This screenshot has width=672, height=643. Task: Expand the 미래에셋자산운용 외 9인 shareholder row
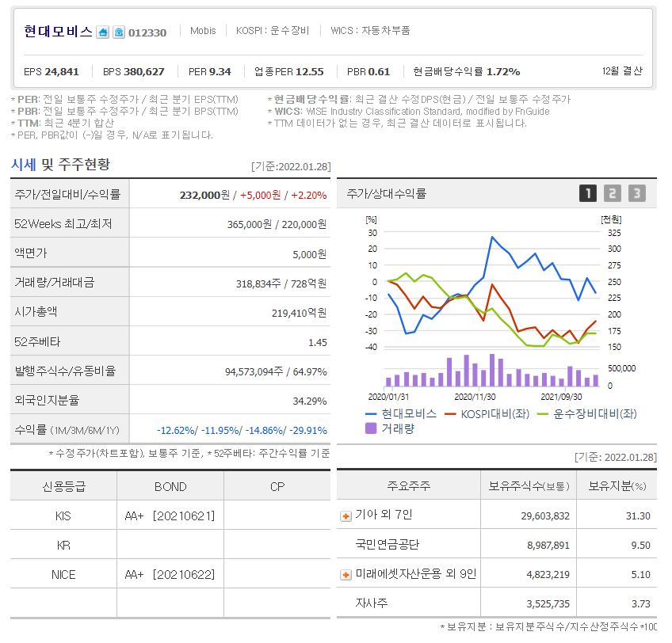[x=346, y=575]
